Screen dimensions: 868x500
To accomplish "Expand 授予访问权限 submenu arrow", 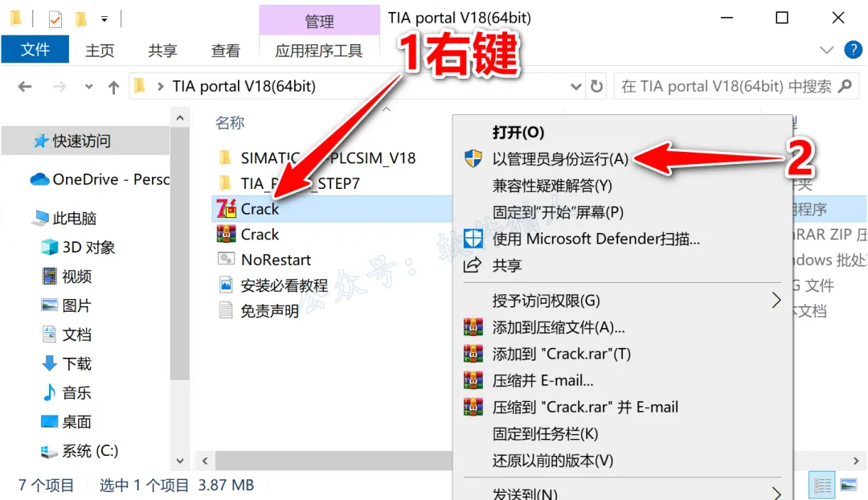I will [x=776, y=301].
